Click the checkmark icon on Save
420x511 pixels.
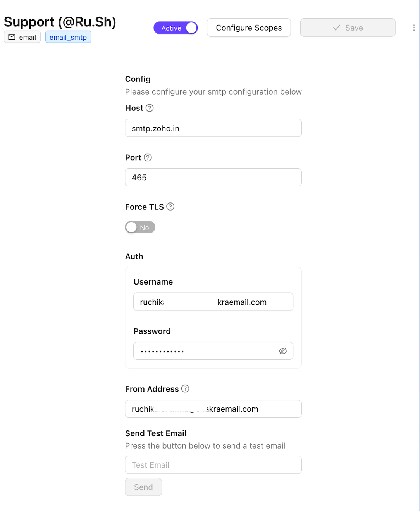(x=336, y=28)
